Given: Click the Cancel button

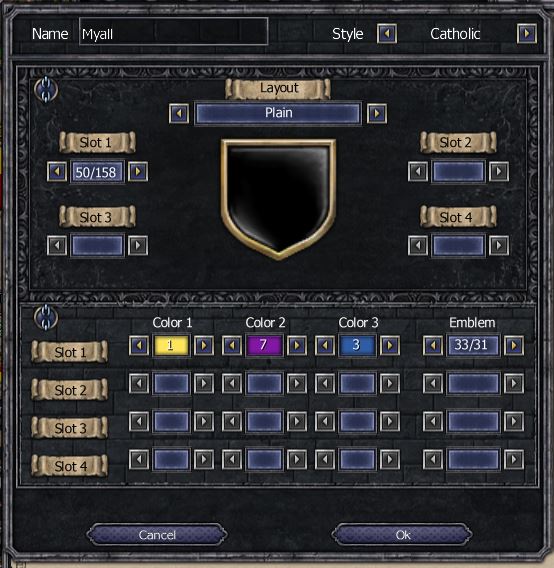Looking at the screenshot, I should pyautogui.click(x=157, y=534).
